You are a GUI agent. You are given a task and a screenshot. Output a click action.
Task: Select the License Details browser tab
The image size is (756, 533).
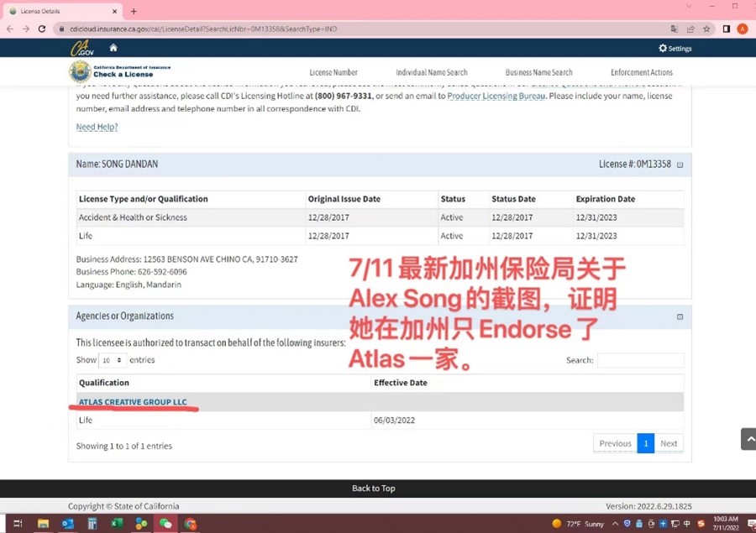pos(61,11)
